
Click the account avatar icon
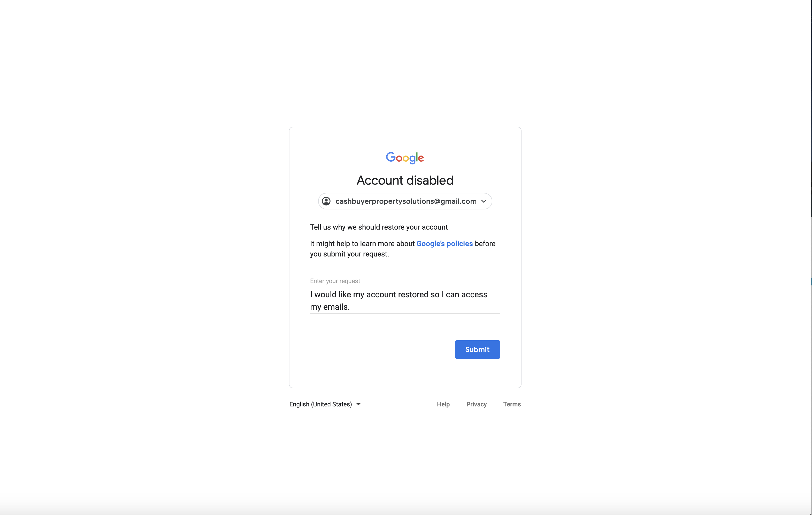pyautogui.click(x=326, y=201)
